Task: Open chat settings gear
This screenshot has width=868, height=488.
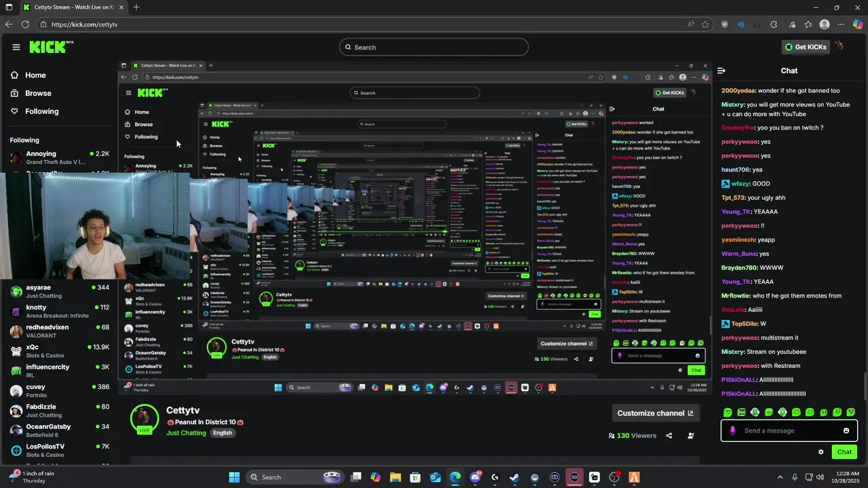Action: pyautogui.click(x=821, y=452)
